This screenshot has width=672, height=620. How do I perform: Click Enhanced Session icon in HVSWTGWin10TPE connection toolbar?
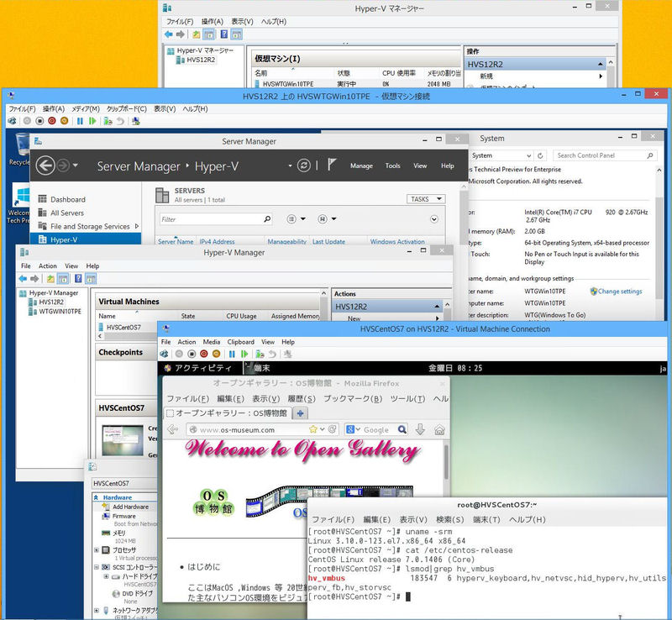coord(136,121)
